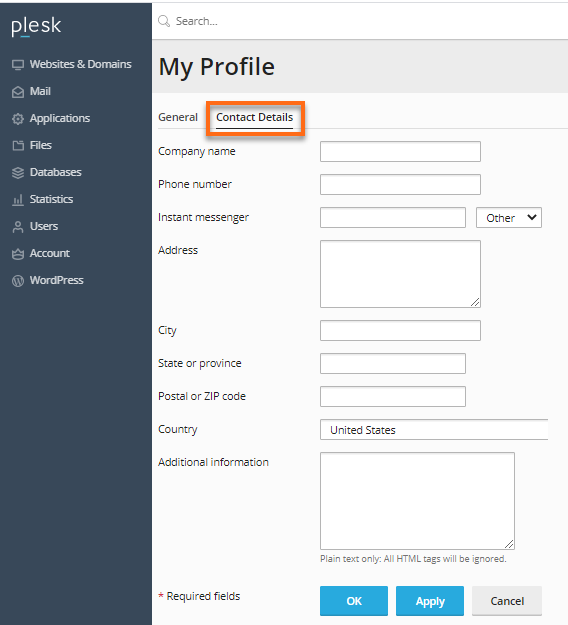Click the 'Instant messenger' label
Image resolution: width=568 pixels, height=625 pixels.
[x=203, y=217]
